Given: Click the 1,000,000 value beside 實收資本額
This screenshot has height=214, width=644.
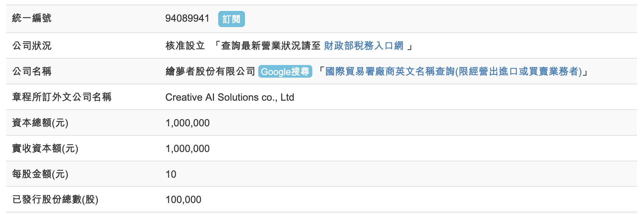Looking at the screenshot, I should tap(188, 149).
